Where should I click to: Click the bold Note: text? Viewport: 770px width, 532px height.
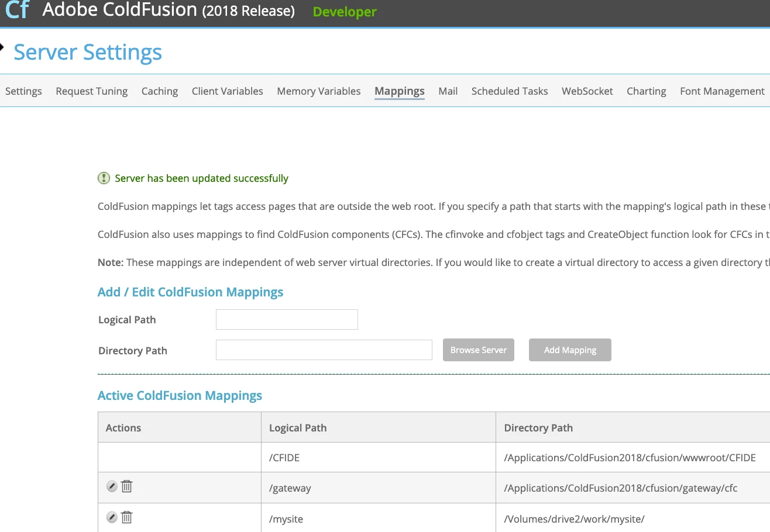[x=111, y=262]
